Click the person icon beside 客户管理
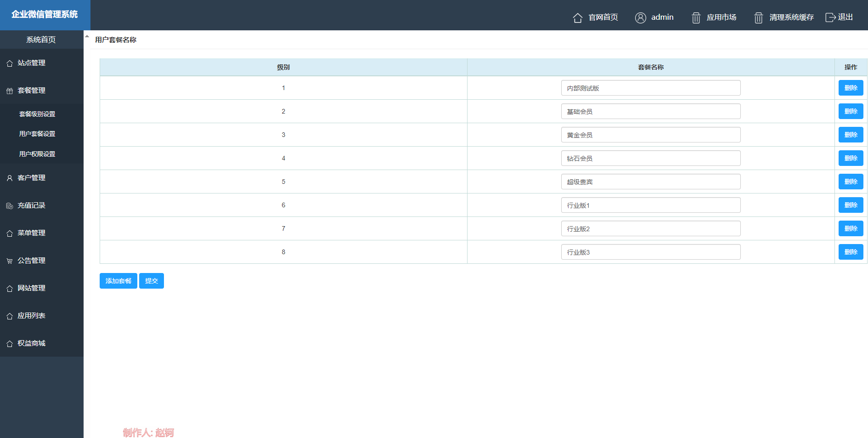This screenshot has height=438, width=868. click(x=10, y=178)
